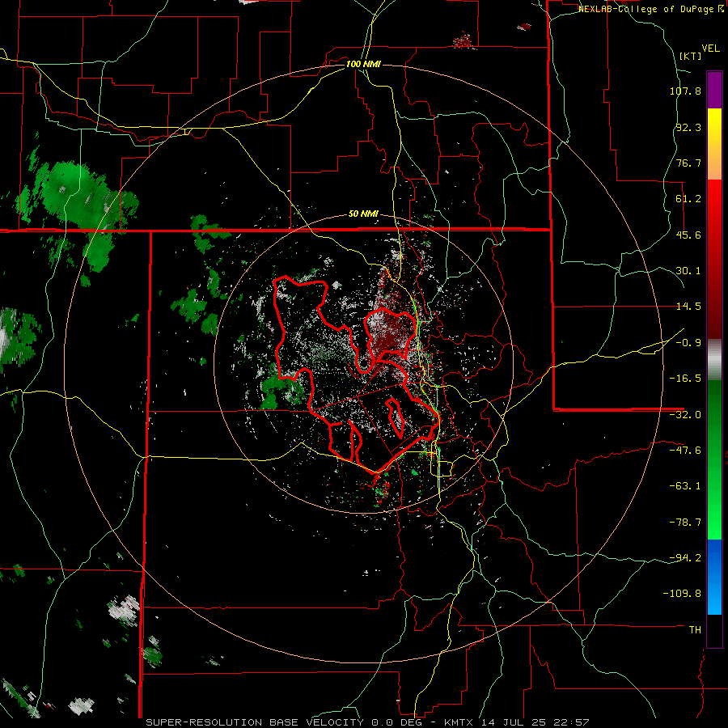Image resolution: width=728 pixels, height=728 pixels.
Task: Click the 92.3 velocity scale value
Action: [x=688, y=127]
